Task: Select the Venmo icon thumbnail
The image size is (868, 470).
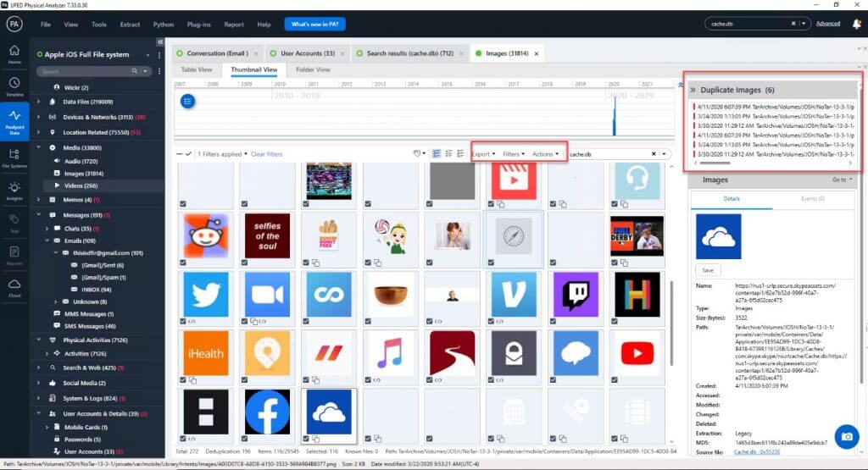Action: 514,294
